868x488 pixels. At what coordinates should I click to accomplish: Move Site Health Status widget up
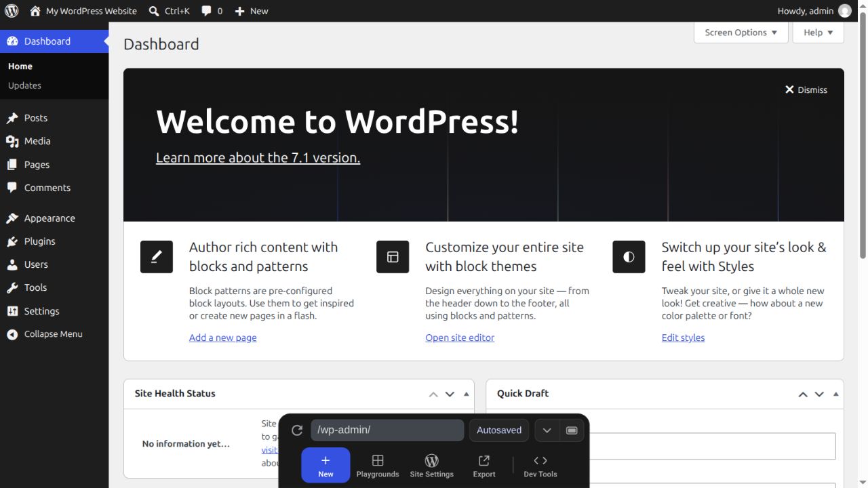pyautogui.click(x=433, y=394)
